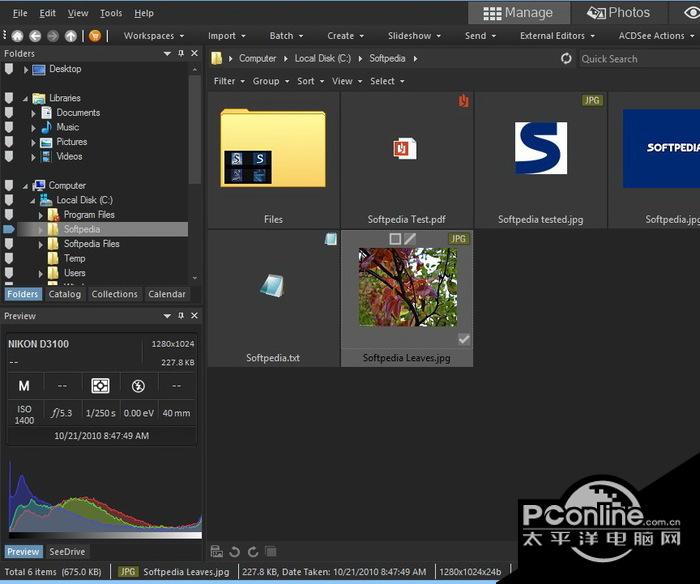This screenshot has width=700, height=584.
Task: Toggle Easy-Select marker for Desktop
Action: (8, 69)
